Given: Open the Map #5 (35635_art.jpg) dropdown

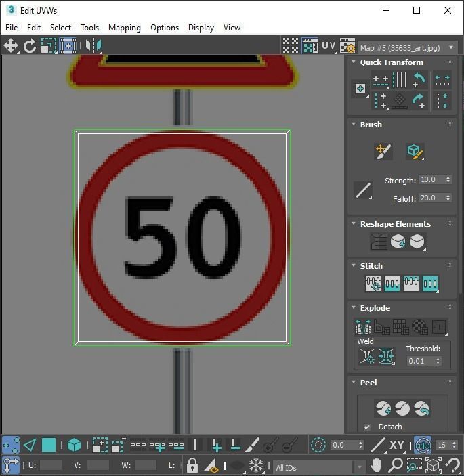Looking at the screenshot, I should (408, 48).
